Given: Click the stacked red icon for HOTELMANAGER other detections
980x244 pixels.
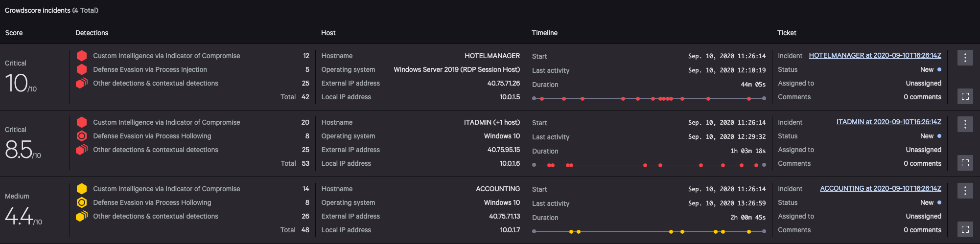Looking at the screenshot, I should pyautogui.click(x=82, y=83).
